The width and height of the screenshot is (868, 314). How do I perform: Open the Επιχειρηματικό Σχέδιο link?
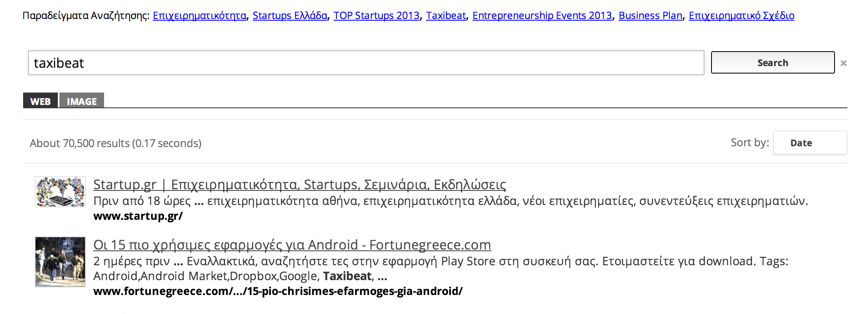point(741,16)
